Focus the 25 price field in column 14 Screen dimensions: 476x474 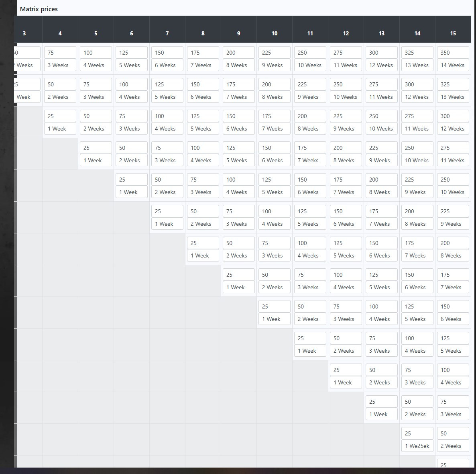(x=417, y=433)
